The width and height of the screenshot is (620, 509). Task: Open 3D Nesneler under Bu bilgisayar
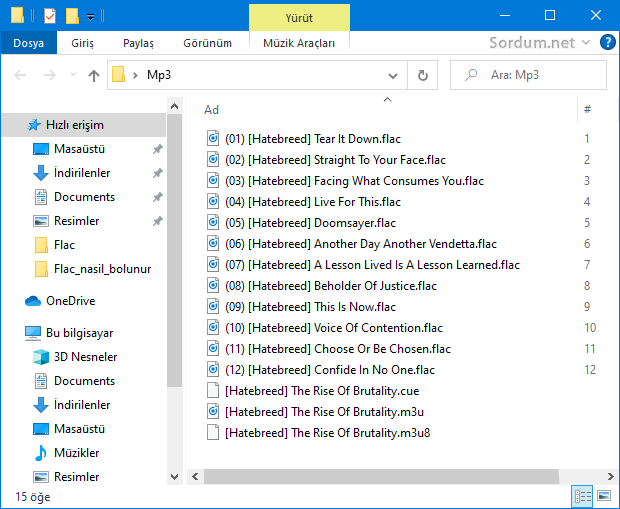coord(85,357)
